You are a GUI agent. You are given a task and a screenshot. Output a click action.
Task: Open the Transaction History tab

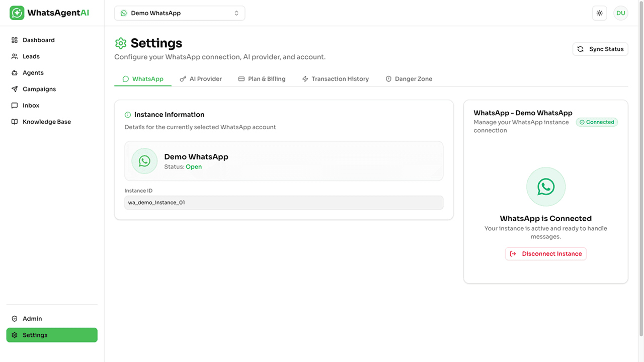[x=335, y=79]
